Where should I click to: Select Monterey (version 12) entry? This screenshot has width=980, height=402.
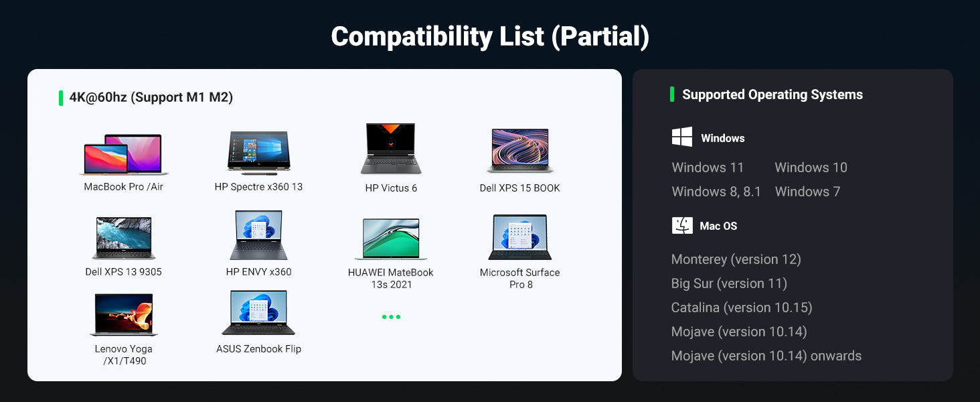coord(736,259)
